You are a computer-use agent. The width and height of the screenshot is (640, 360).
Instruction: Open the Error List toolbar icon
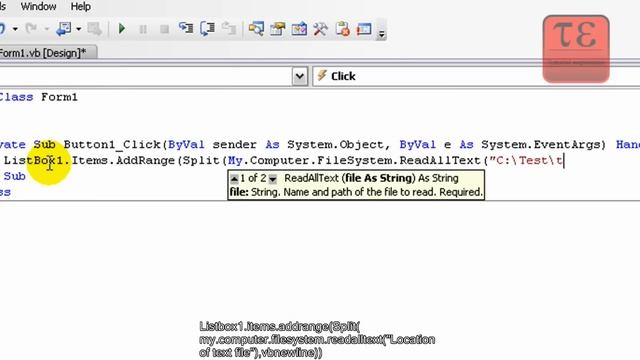click(342, 29)
